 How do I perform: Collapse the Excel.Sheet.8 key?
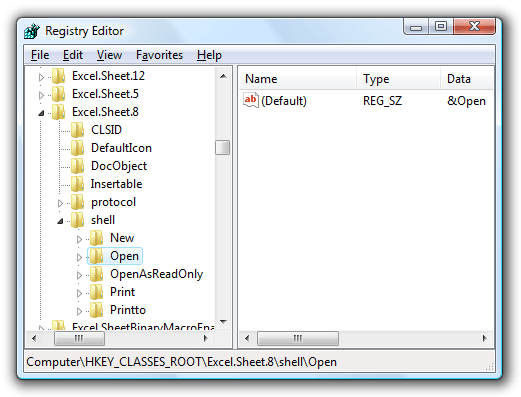41,113
